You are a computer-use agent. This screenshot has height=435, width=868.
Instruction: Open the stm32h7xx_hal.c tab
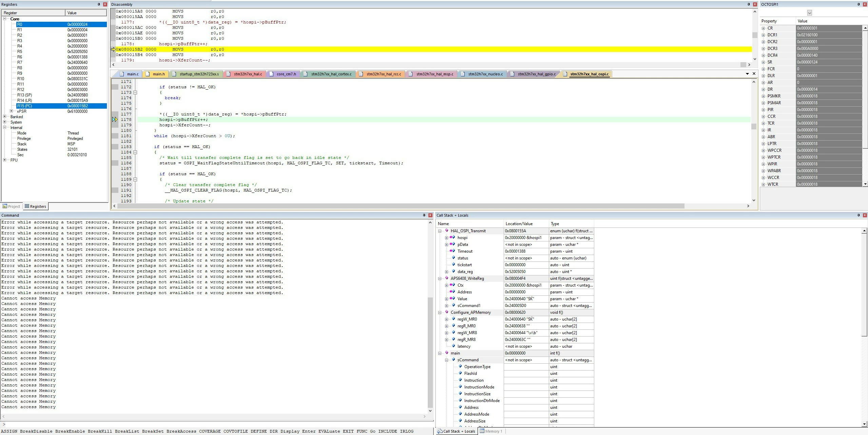point(245,74)
